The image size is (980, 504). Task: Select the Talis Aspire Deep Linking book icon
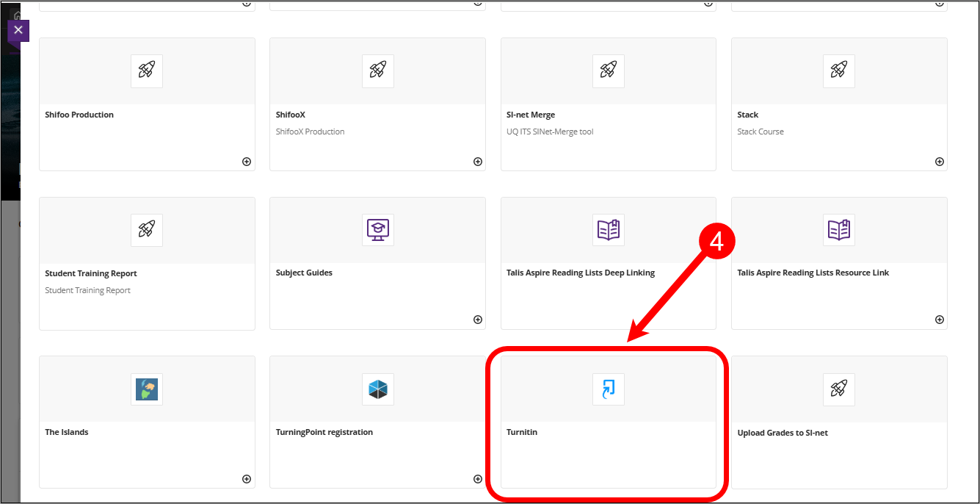[608, 229]
